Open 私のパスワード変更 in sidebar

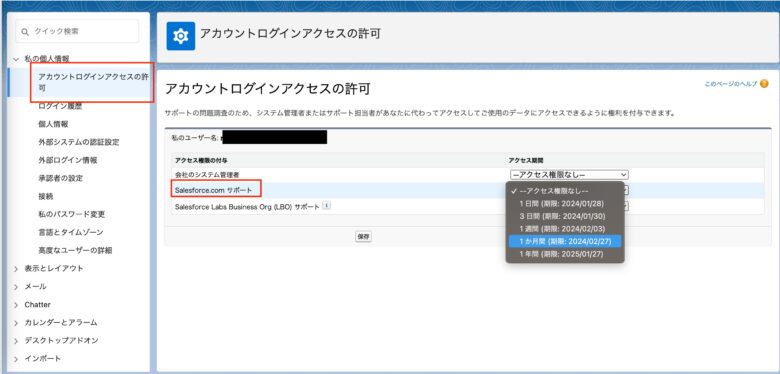coord(71,214)
